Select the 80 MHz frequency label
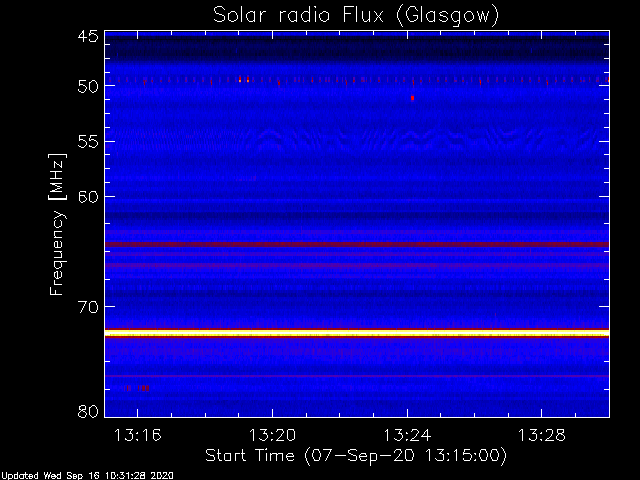The image size is (640, 480). (88, 411)
